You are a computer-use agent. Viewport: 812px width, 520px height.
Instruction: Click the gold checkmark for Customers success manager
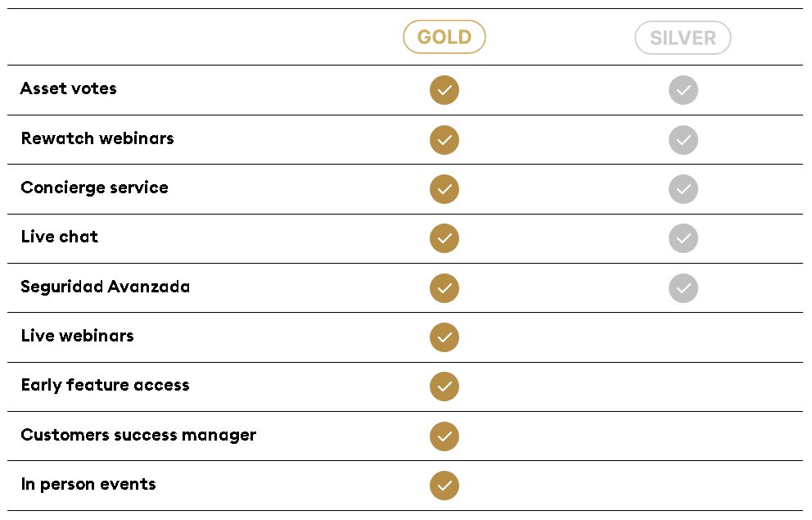point(444,436)
